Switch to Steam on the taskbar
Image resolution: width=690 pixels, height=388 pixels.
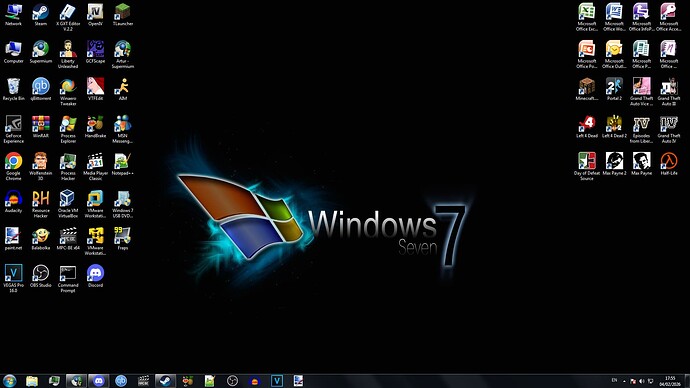[x=165, y=381]
